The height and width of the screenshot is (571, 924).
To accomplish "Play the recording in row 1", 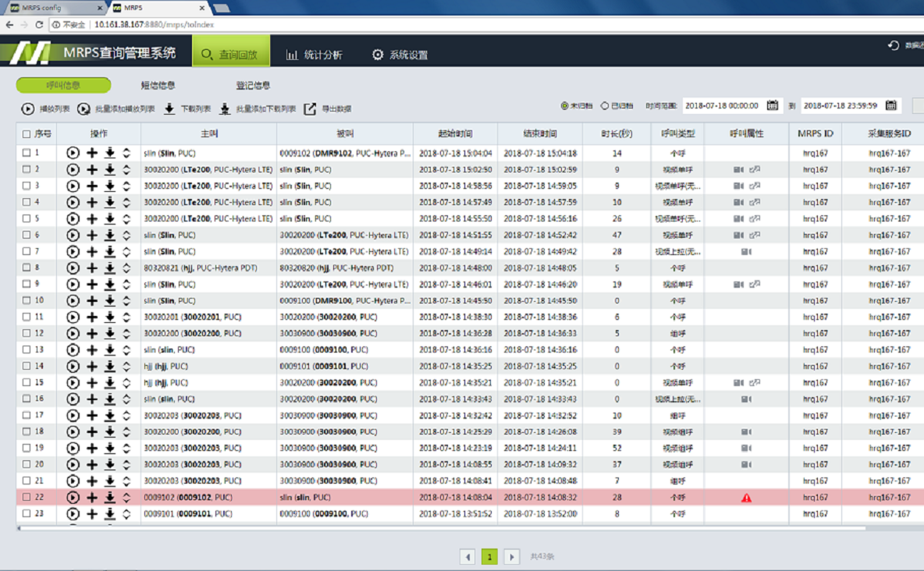I will pyautogui.click(x=73, y=154).
